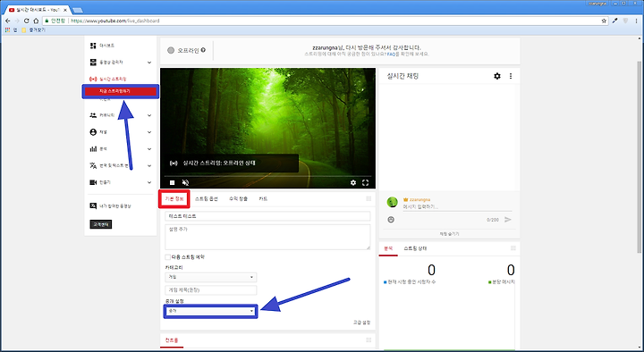Unmute the preview player audio
Screen dimensions: 644x352
coord(185,182)
